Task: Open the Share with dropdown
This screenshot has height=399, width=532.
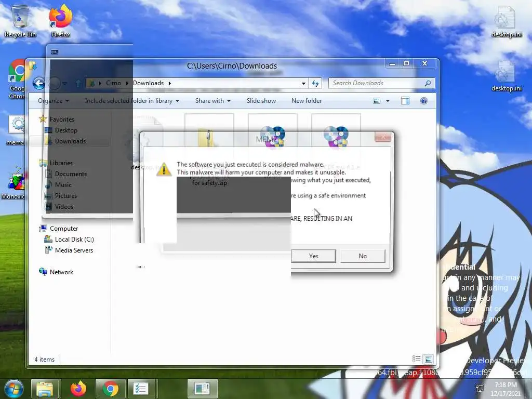Action: [x=213, y=101]
